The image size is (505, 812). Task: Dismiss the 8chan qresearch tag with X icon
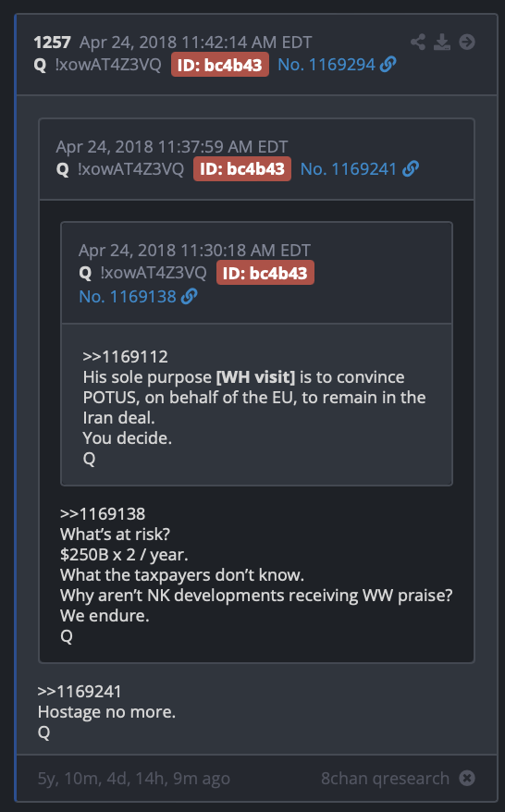[x=467, y=778]
